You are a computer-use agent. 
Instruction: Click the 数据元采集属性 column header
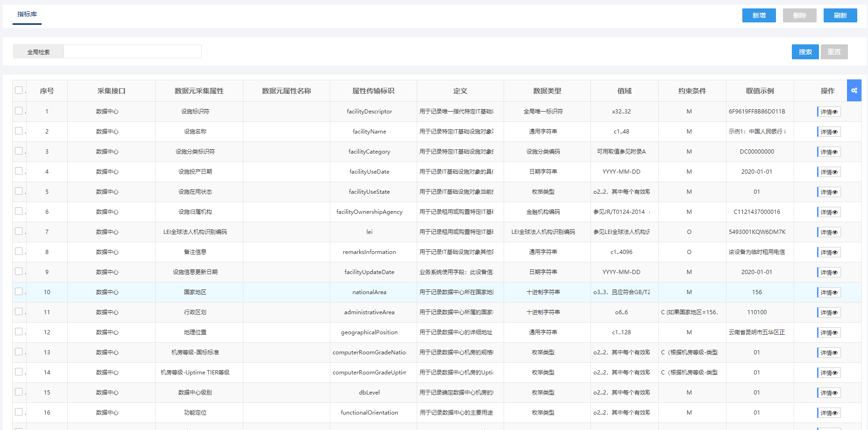(x=199, y=91)
